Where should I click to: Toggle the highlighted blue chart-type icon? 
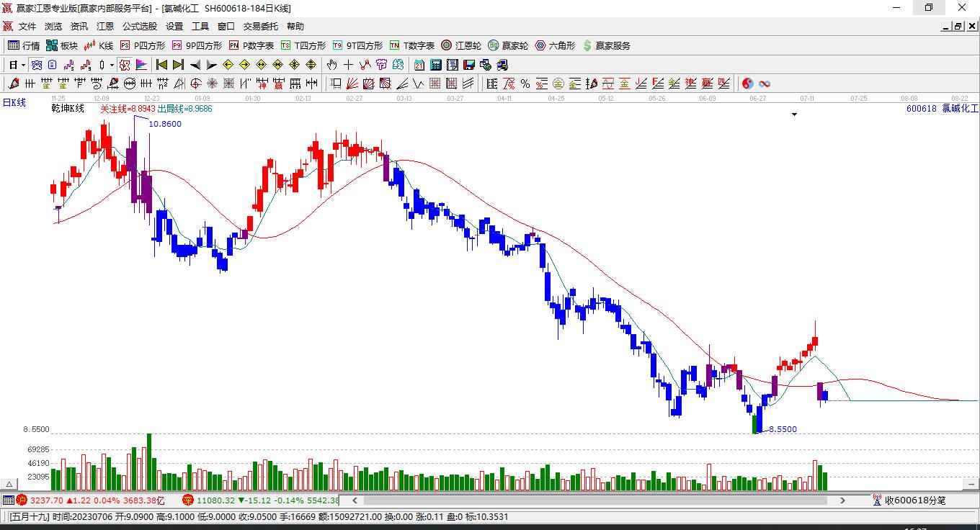point(35,65)
